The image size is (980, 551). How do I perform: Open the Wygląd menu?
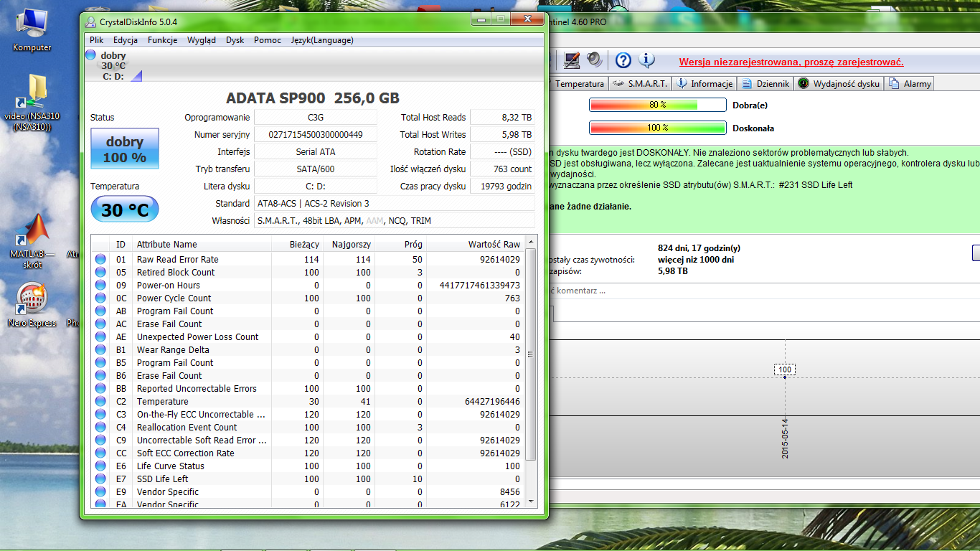[x=202, y=40]
